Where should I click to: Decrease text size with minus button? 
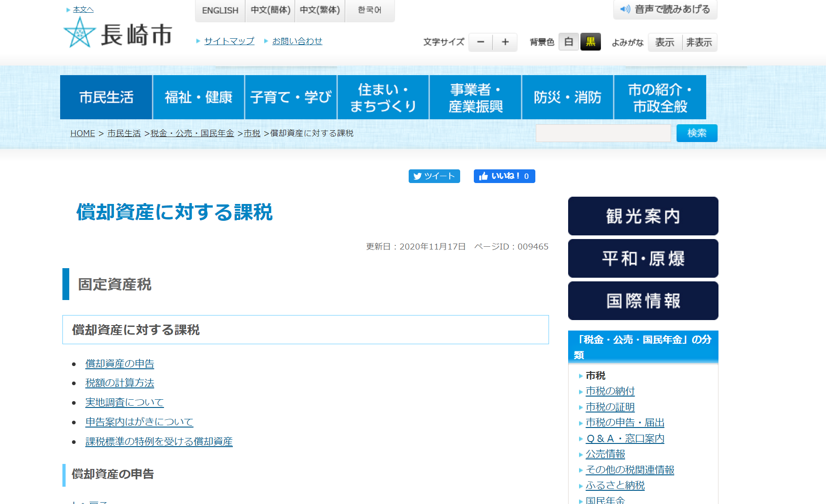(x=480, y=42)
